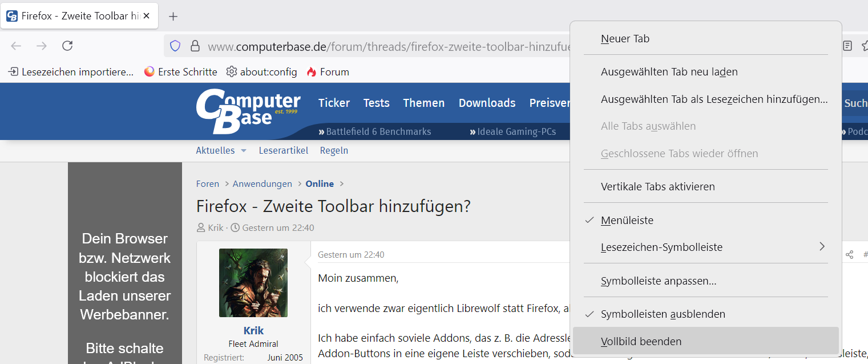This screenshot has height=364, width=868.
Task: Open the about:config bookmark
Action: click(262, 72)
